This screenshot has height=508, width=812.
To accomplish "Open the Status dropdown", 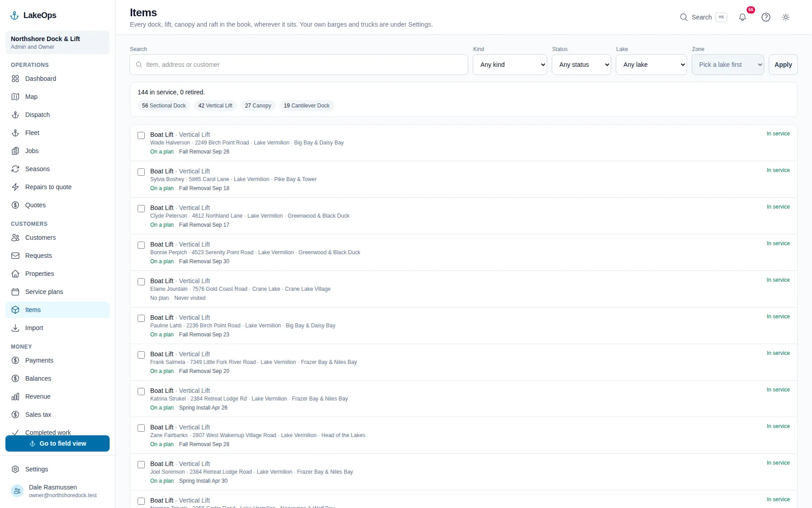I will click(581, 65).
